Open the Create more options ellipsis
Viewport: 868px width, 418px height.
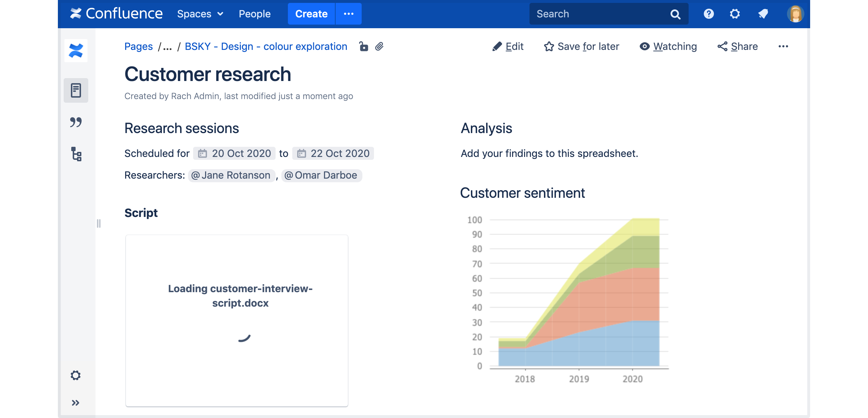point(349,14)
